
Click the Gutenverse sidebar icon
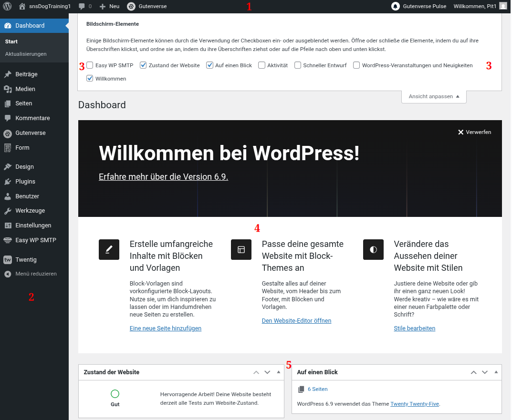(x=8, y=133)
